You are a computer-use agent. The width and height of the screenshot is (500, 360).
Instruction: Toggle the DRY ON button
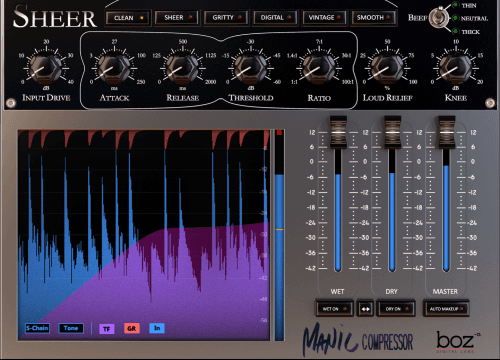396,309
